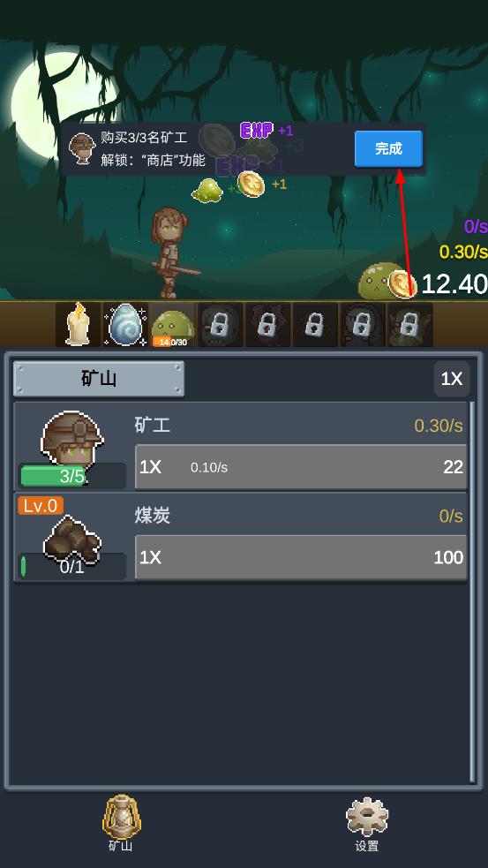Open the 矿山 lantern tab at bottom

tap(121, 823)
